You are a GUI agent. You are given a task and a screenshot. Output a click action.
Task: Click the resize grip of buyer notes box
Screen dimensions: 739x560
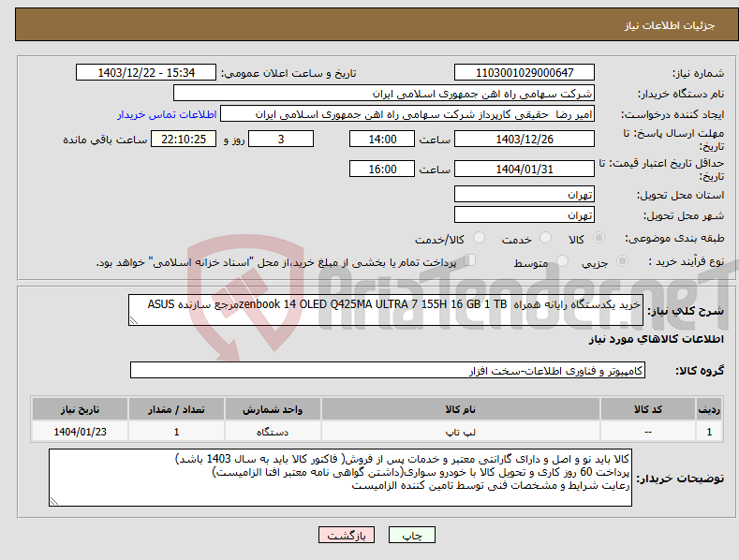pyautogui.click(x=54, y=501)
